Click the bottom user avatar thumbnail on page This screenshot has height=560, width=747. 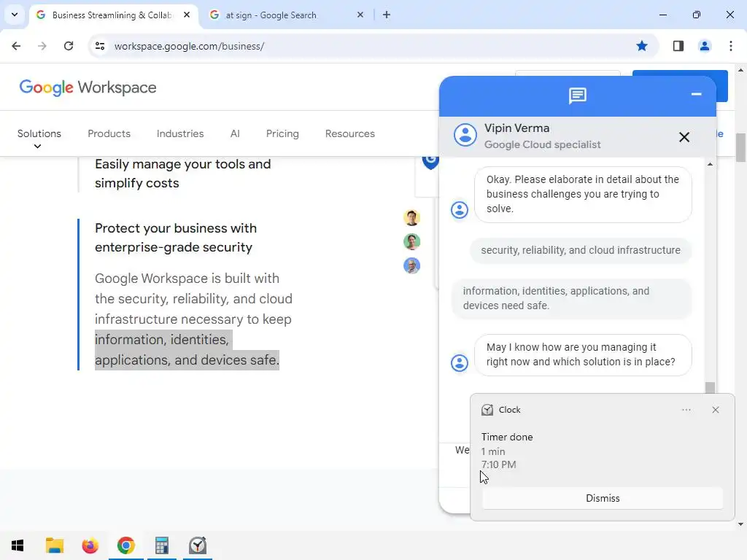click(411, 265)
